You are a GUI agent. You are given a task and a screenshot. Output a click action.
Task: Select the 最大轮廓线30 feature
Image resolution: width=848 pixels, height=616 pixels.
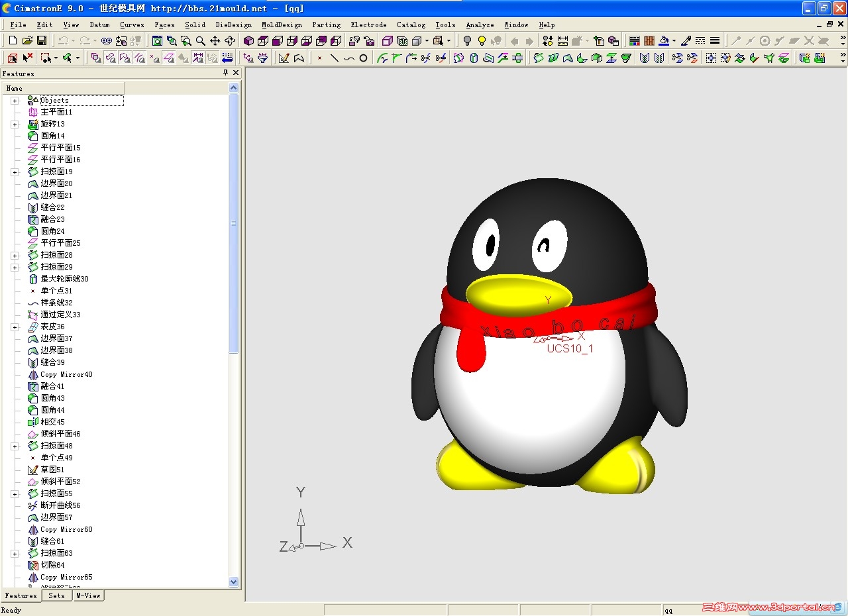click(x=64, y=280)
